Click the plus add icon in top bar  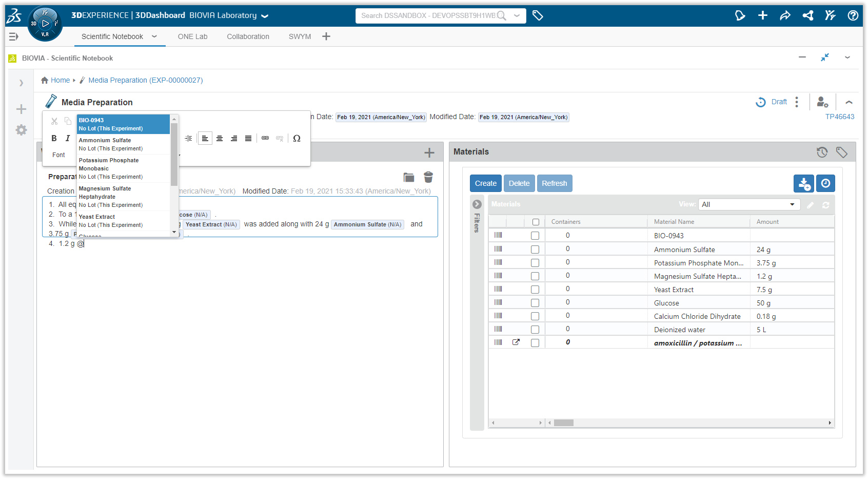(x=763, y=15)
